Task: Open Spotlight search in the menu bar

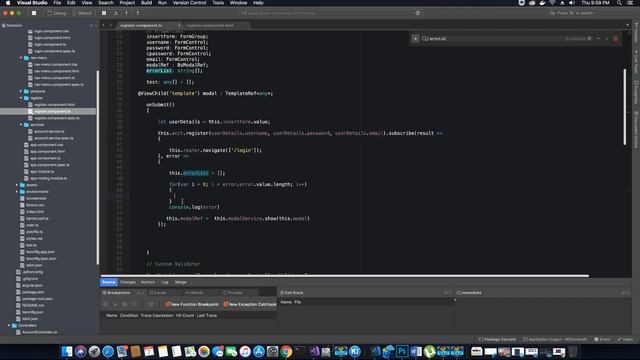Action: pyautogui.click(x=619, y=3)
